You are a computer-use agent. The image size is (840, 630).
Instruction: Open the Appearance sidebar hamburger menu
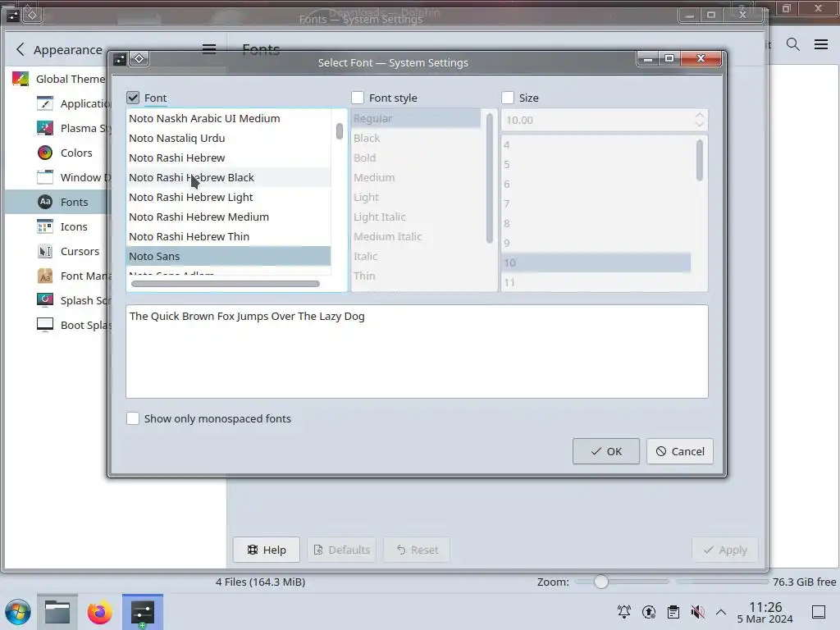click(x=209, y=49)
